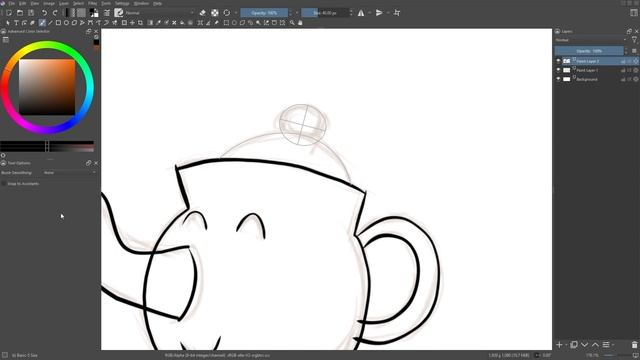This screenshot has width=640, height=360.
Task: Open an existing file from toolbar
Action: pos(20,13)
